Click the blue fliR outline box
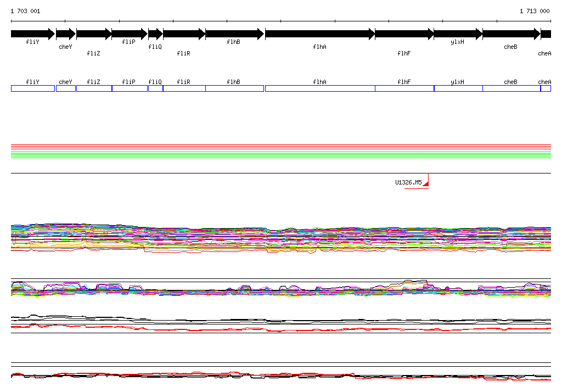This screenshot has height=392, width=562. click(184, 88)
